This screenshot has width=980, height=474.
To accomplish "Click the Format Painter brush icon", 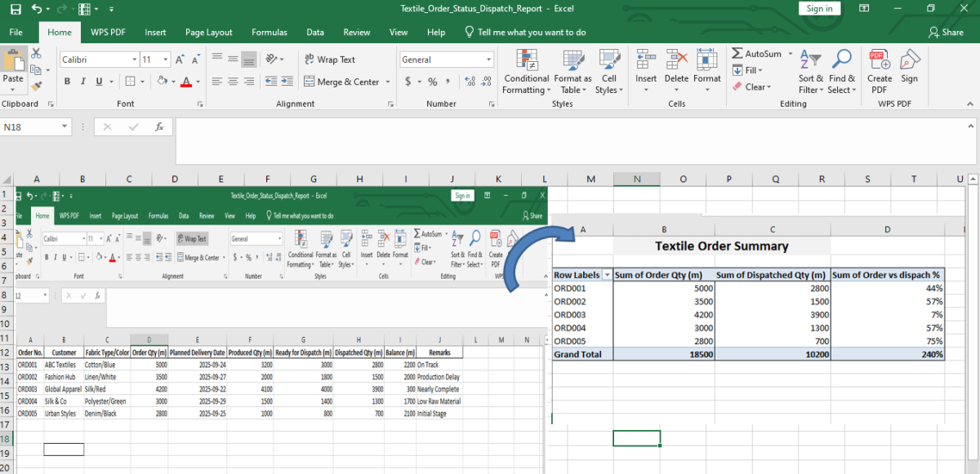I will (37, 85).
